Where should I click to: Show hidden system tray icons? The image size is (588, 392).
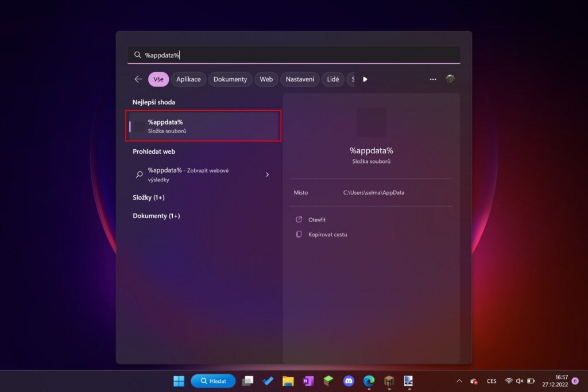459,381
